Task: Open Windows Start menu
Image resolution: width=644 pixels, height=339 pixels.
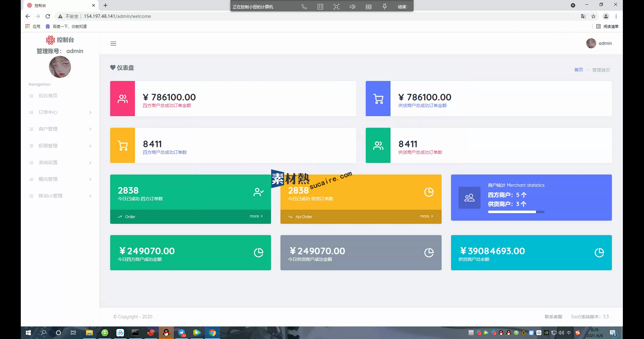Action: click(28, 333)
